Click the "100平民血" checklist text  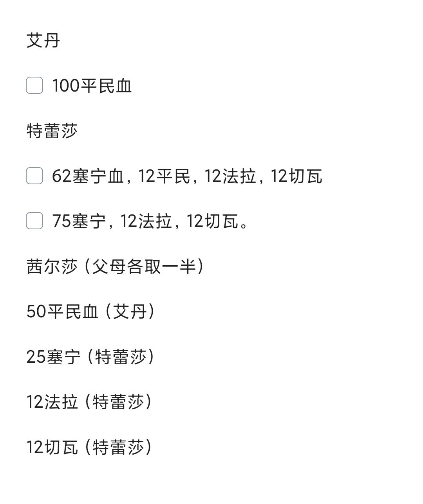pos(92,86)
